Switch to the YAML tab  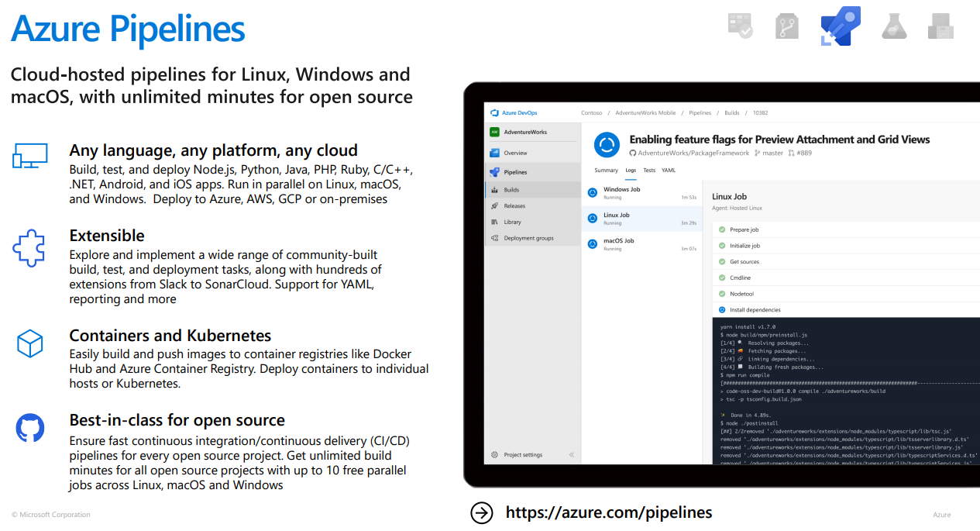pyautogui.click(x=668, y=171)
